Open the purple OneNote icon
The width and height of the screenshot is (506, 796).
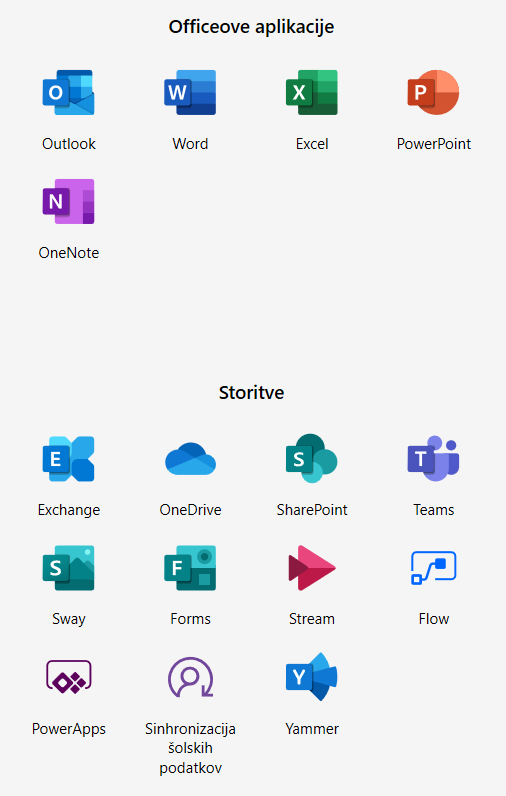pyautogui.click(x=69, y=202)
